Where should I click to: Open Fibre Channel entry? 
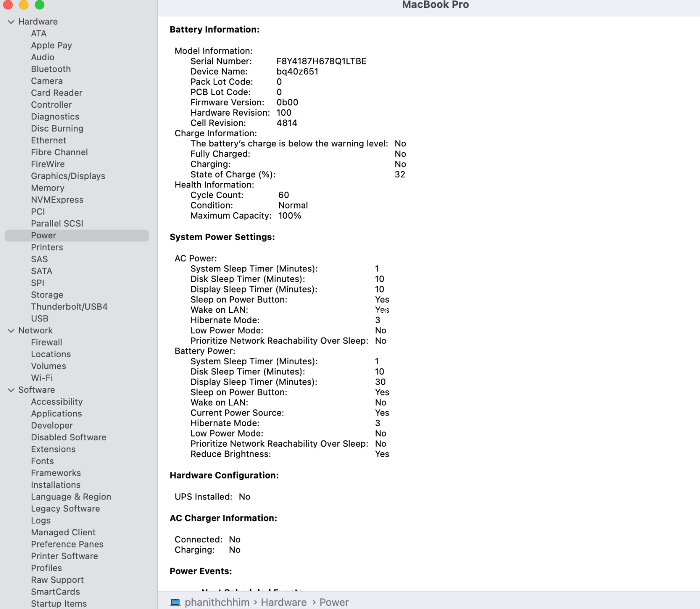tap(59, 152)
